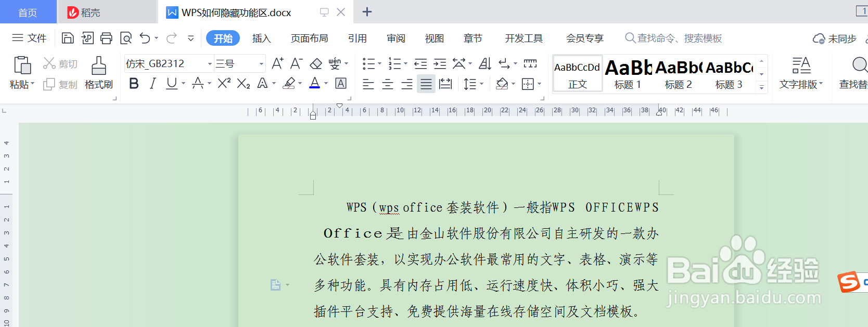The height and width of the screenshot is (327, 868).
Task: Expand the Paste options arrow
Action: pyautogui.click(x=32, y=84)
